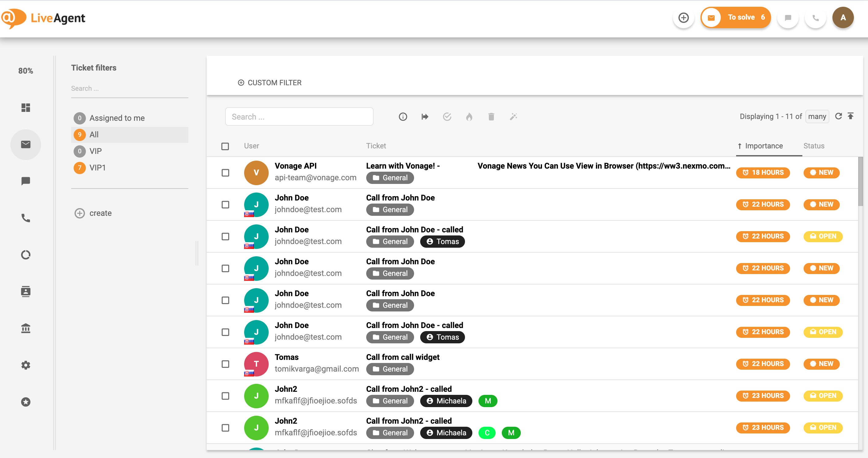The image size is (868, 458).
Task: Click the mark-as-spam flame icon
Action: [469, 116]
